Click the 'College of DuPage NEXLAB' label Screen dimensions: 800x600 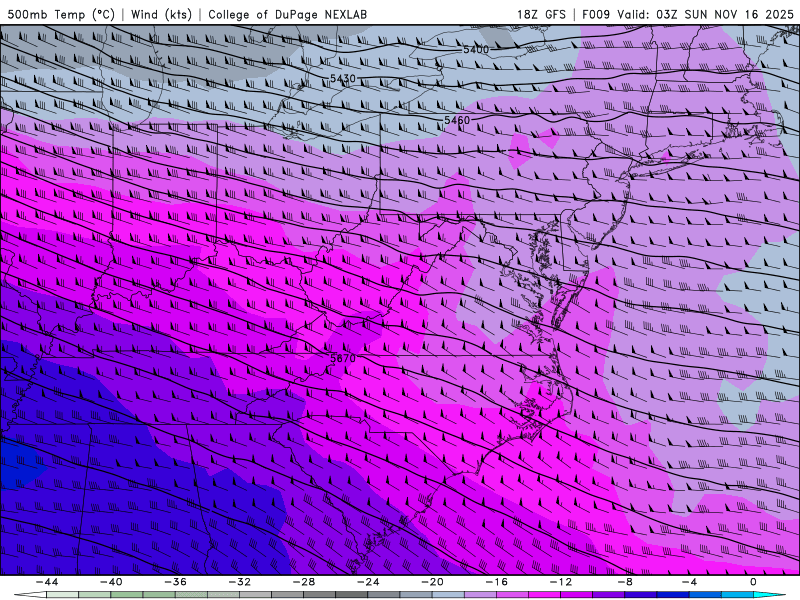point(287,14)
